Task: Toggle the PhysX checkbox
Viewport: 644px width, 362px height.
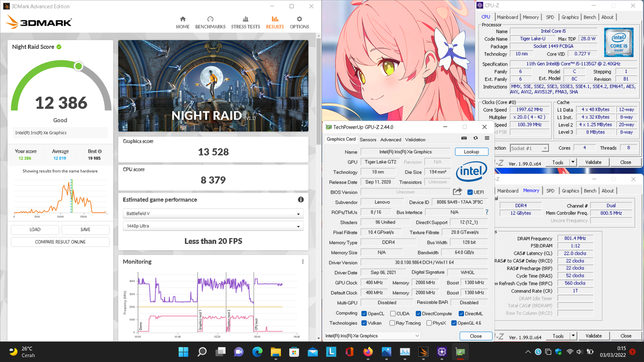Action: pos(429,323)
